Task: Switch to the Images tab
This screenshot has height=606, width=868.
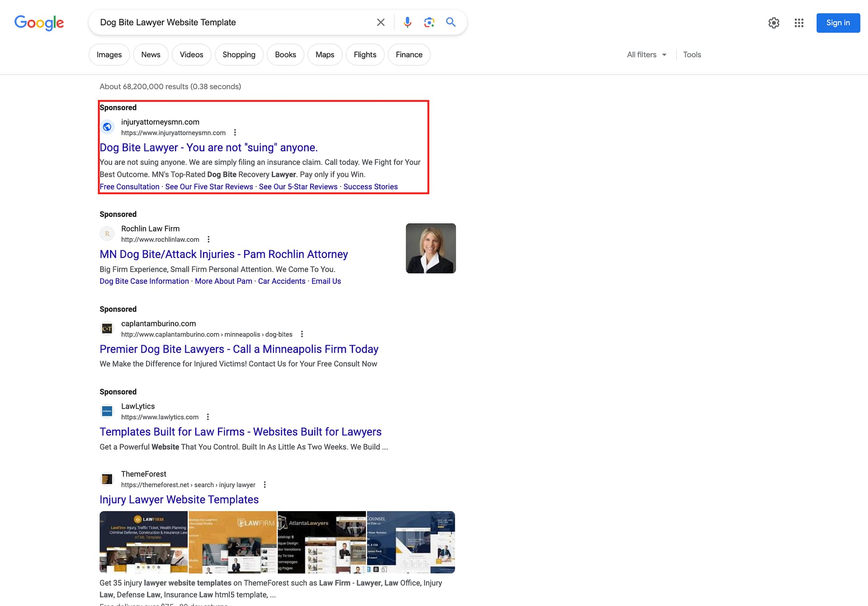Action: click(x=109, y=55)
